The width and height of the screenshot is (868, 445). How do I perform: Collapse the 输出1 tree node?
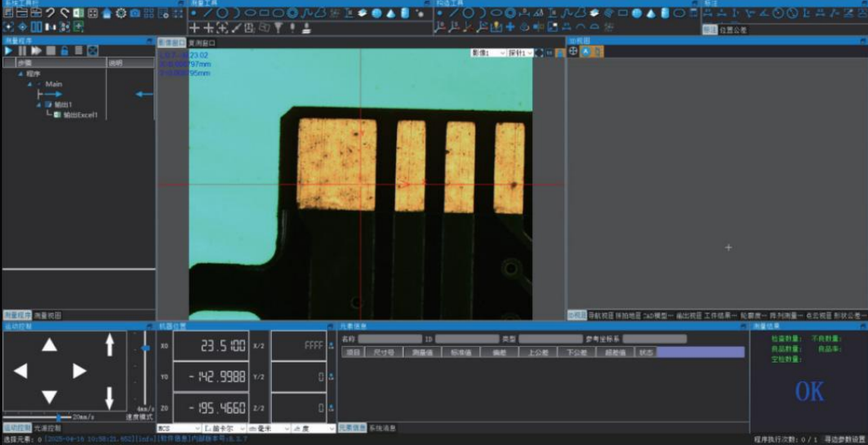(38, 105)
